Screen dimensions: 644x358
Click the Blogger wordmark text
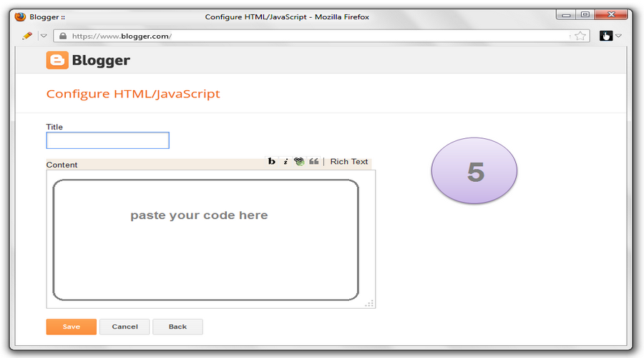(101, 60)
